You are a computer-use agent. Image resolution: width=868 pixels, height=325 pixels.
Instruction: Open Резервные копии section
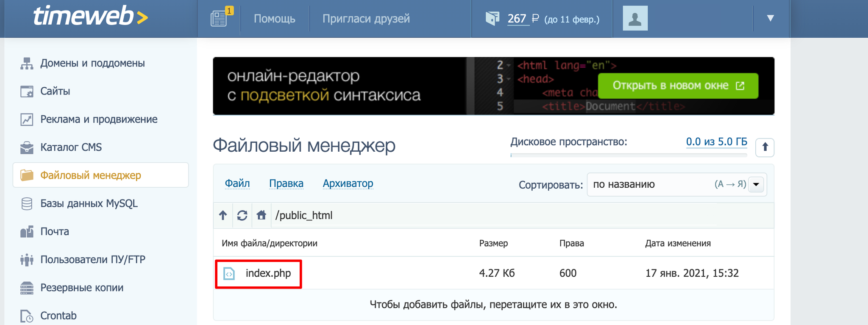pos(82,288)
